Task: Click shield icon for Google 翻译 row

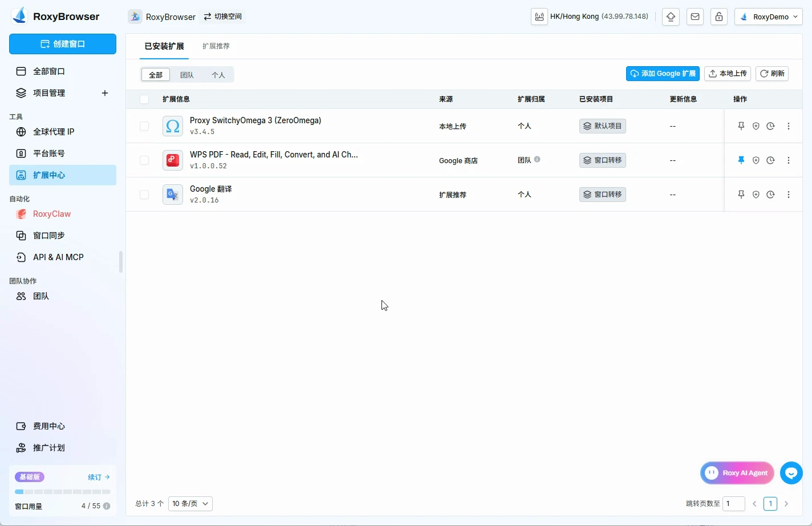Action: coord(756,195)
